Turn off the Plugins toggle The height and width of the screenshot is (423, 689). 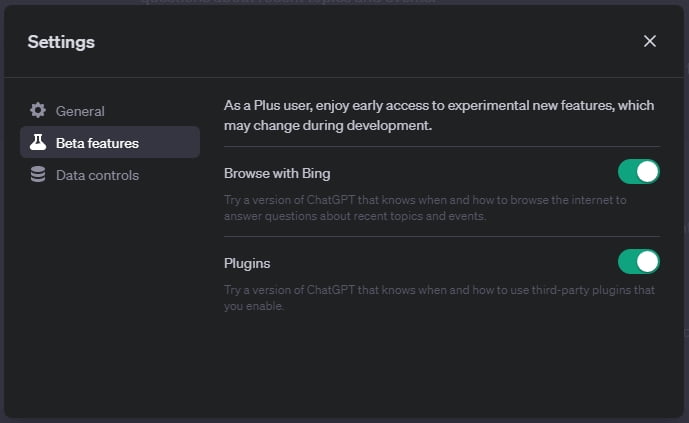tap(638, 262)
